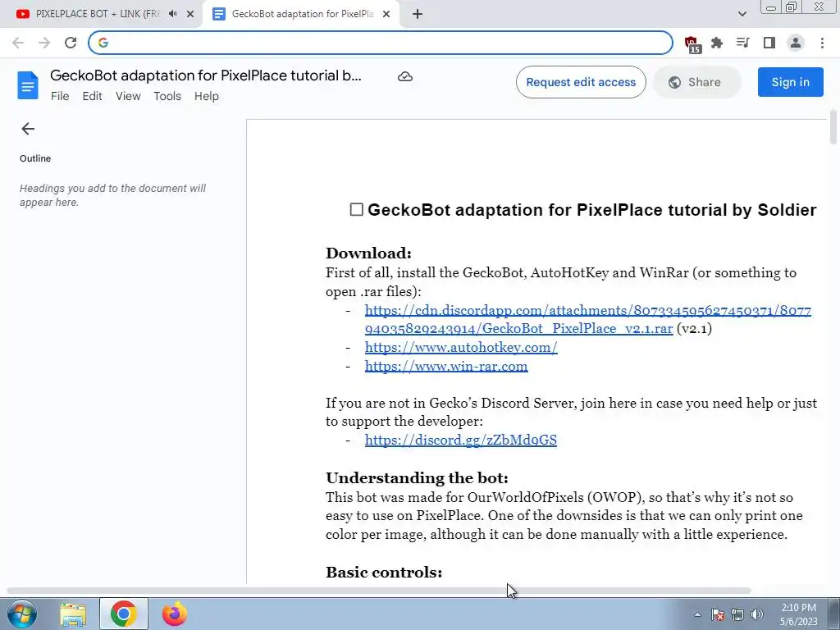
Task: Click the browser forward arrow
Action: pos(44,43)
